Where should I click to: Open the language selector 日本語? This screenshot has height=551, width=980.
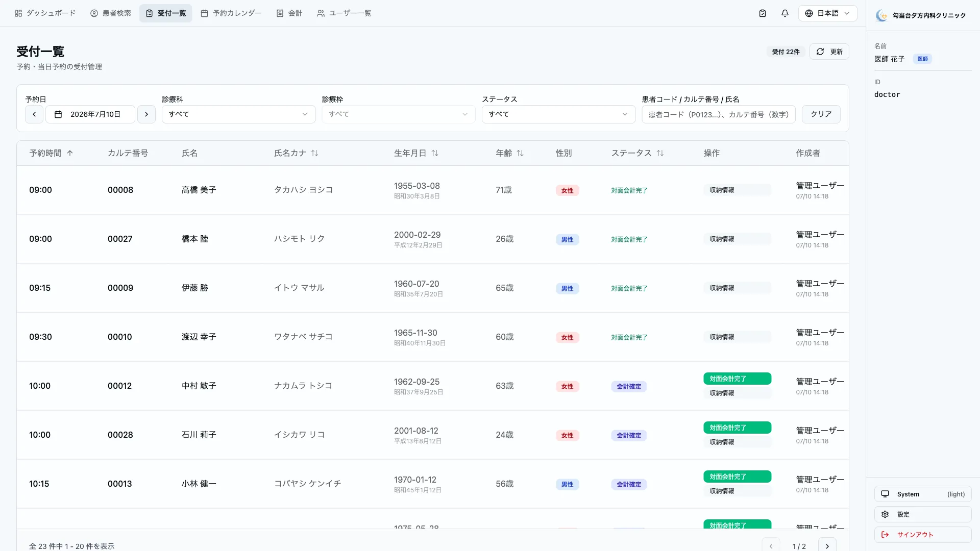point(827,13)
